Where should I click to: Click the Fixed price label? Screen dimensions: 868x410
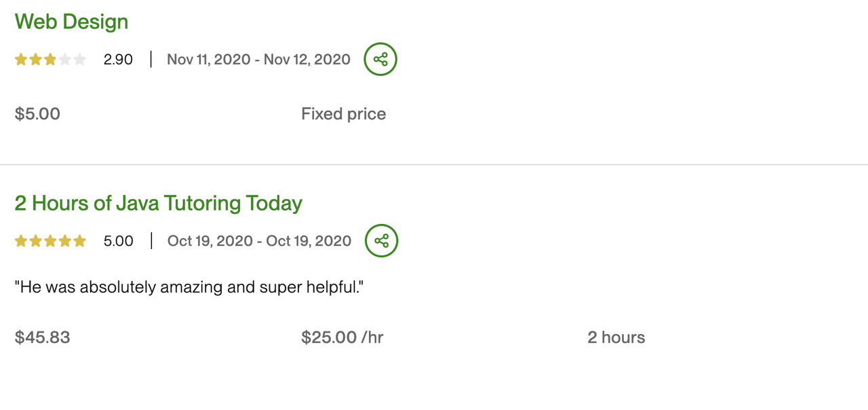pyautogui.click(x=343, y=114)
